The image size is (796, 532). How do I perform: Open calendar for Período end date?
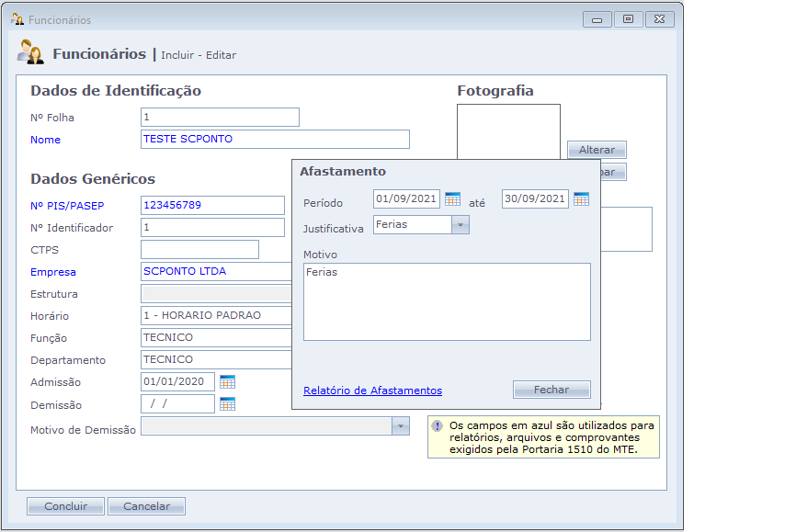tap(581, 199)
